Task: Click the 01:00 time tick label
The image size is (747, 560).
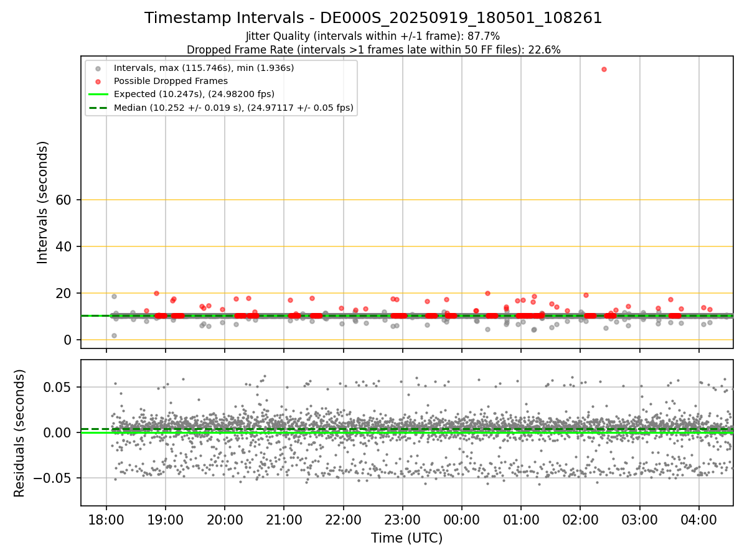Action: (521, 520)
